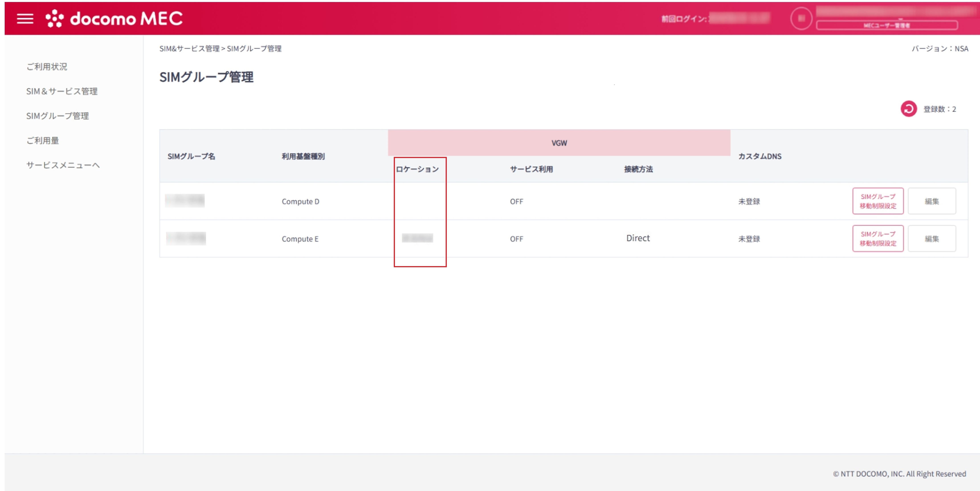Image resolution: width=980 pixels, height=491 pixels.
Task: Open the MECユーザー管理者 account box
Action: click(x=886, y=25)
